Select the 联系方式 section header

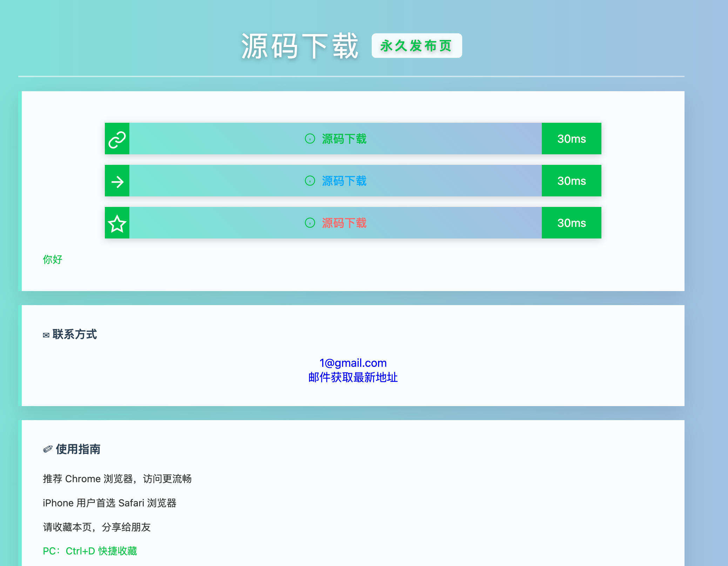pos(75,335)
